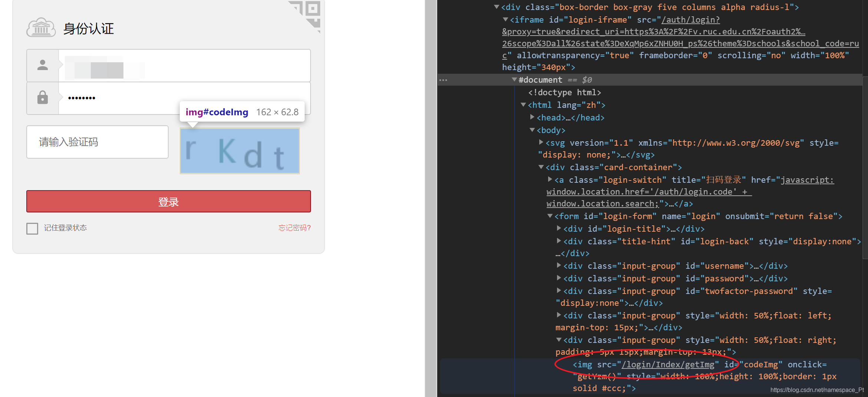Expand the login-switch anchor node
Image resolution: width=868 pixels, height=397 pixels.
click(x=550, y=179)
